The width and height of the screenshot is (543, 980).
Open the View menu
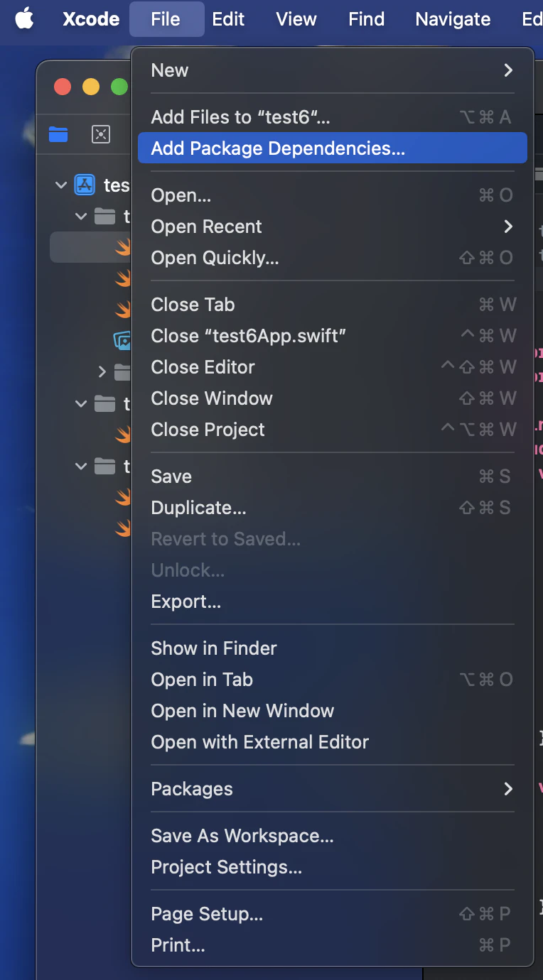click(296, 19)
